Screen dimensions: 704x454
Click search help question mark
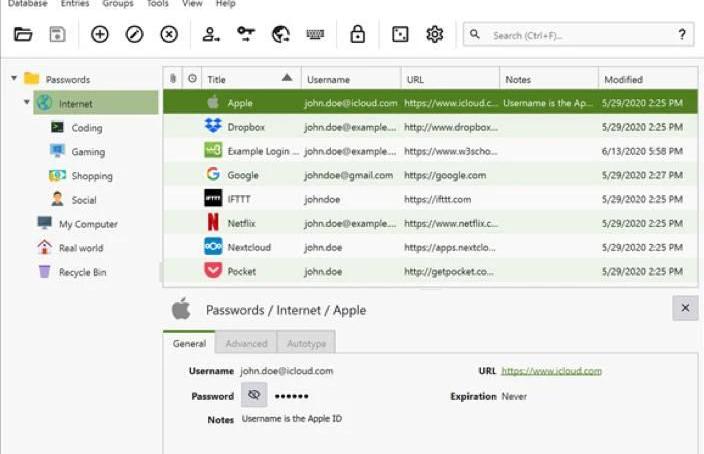tap(682, 35)
